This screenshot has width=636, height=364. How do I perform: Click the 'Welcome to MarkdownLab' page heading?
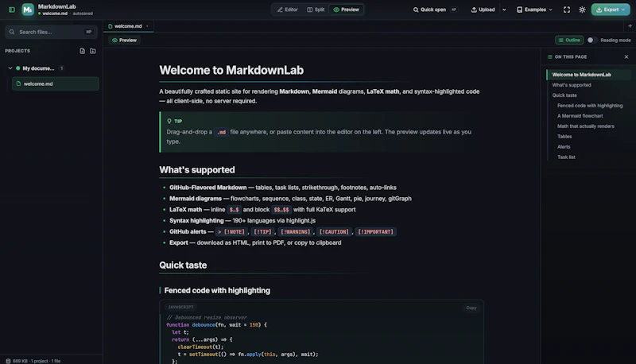pos(231,70)
